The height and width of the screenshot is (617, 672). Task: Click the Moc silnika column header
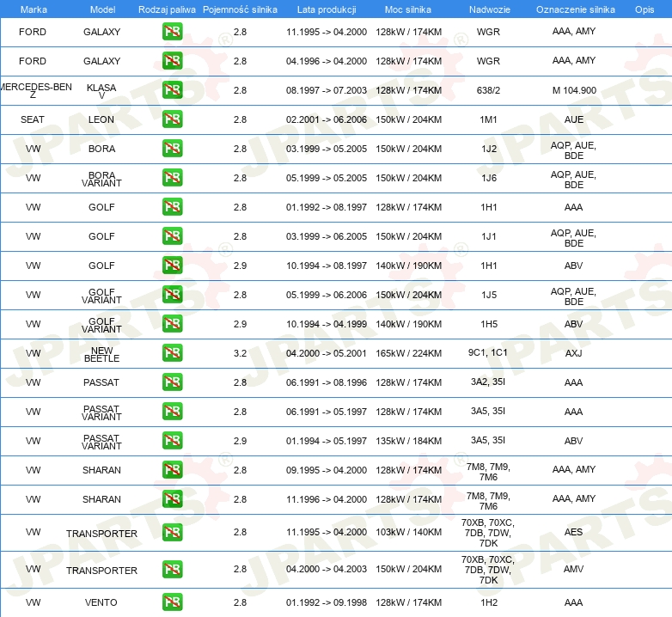pos(408,9)
